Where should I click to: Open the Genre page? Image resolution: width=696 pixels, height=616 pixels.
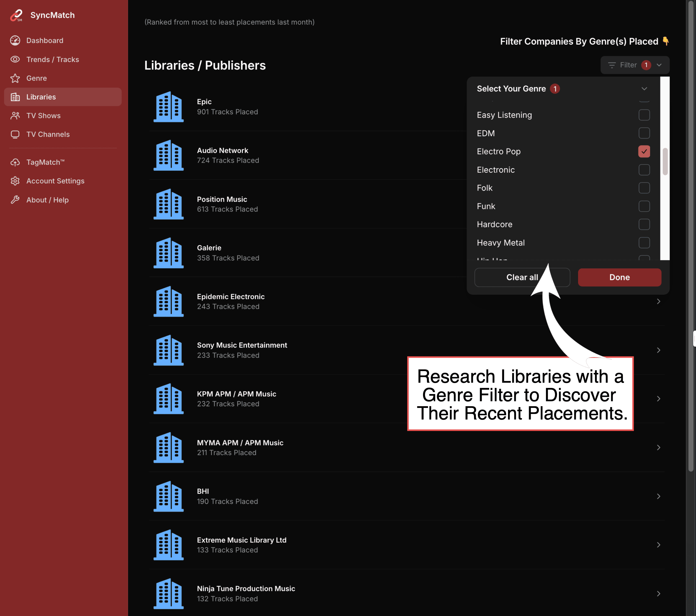[63, 78]
